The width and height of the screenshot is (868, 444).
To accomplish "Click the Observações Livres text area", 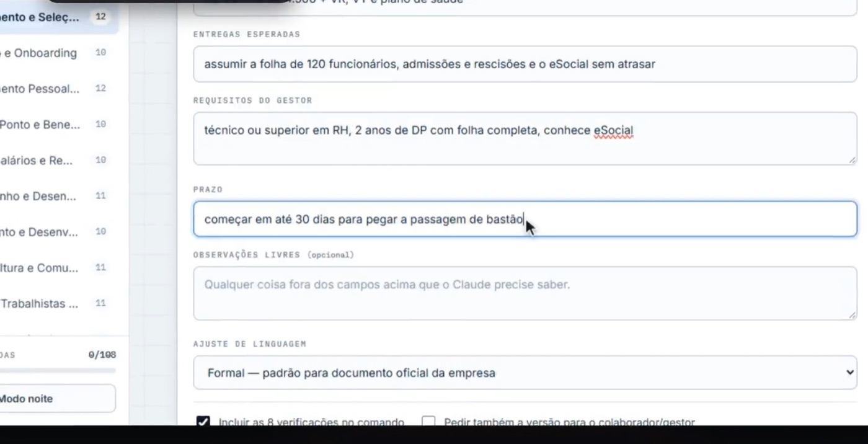I will tap(525, 293).
